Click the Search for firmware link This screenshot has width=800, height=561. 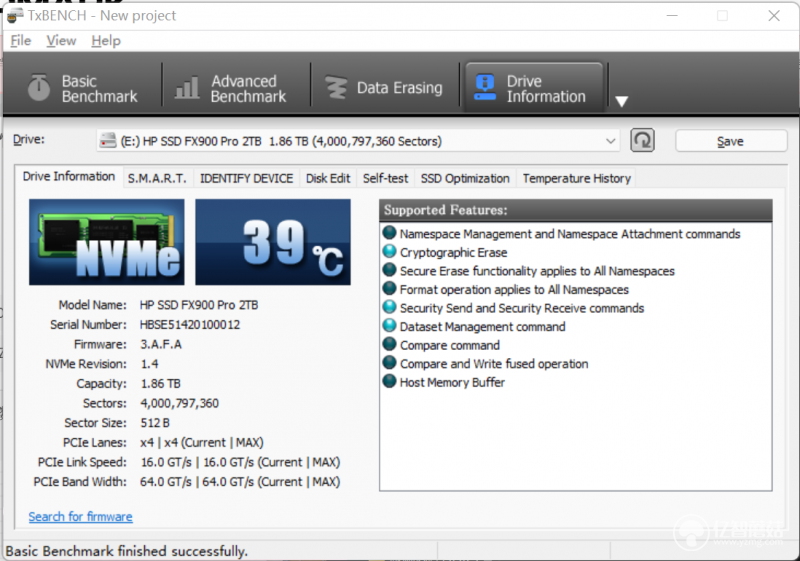(81, 517)
